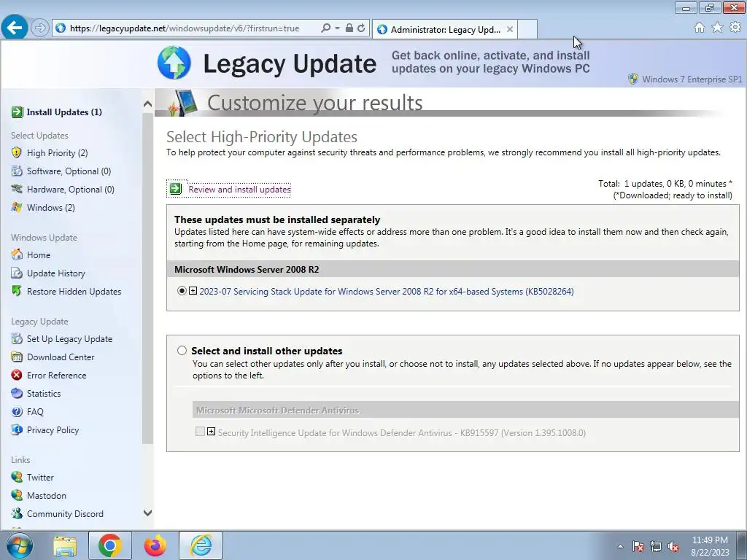747x560 pixels.
Task: Click the Software, Optional icon
Action: tap(17, 171)
